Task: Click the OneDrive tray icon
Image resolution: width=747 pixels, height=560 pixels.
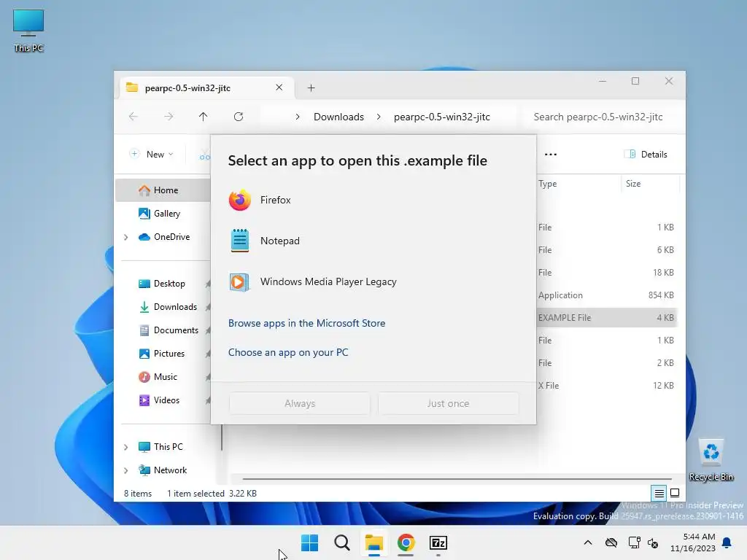Action: (x=611, y=542)
